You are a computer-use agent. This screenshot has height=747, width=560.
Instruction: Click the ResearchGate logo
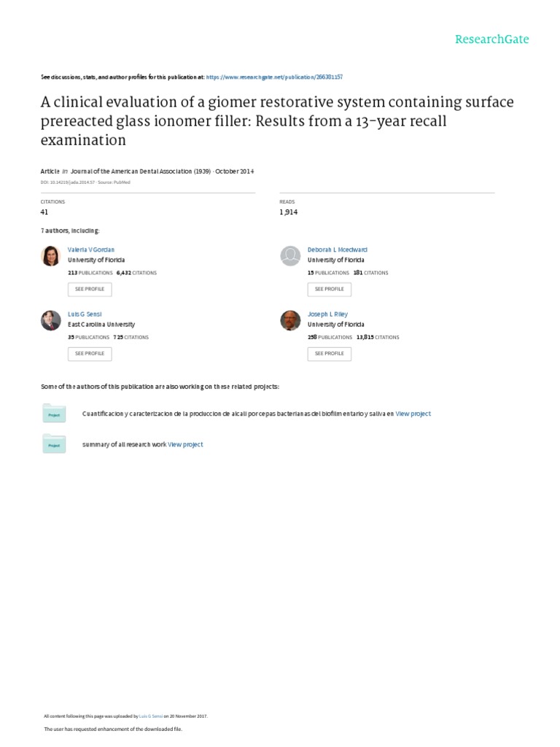pyautogui.click(x=491, y=39)
